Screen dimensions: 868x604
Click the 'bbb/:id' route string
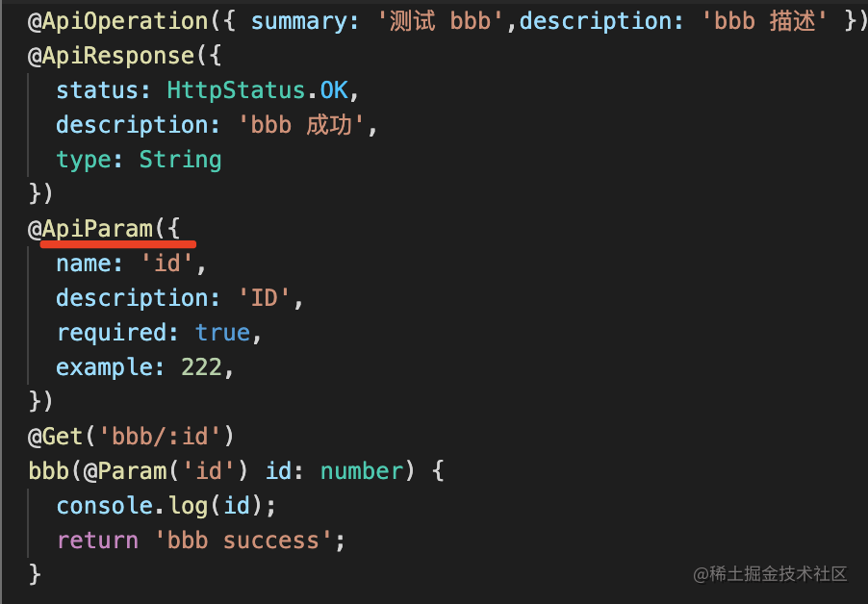click(161, 437)
